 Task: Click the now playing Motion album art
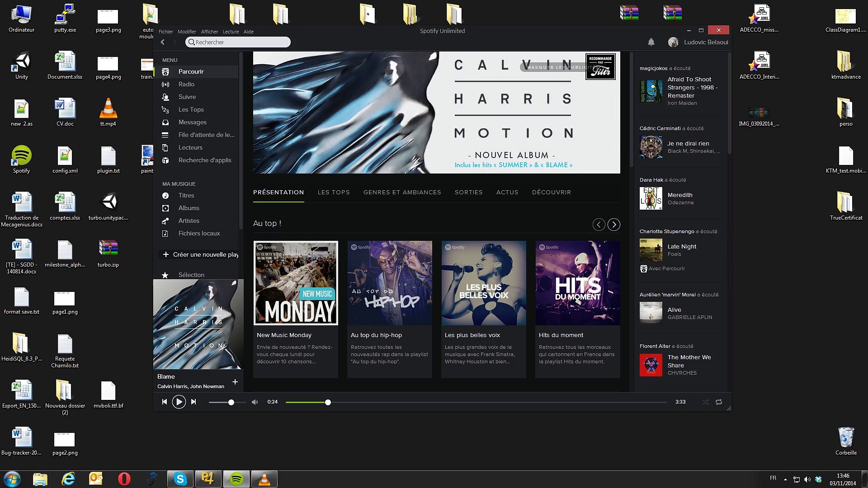[198, 324]
